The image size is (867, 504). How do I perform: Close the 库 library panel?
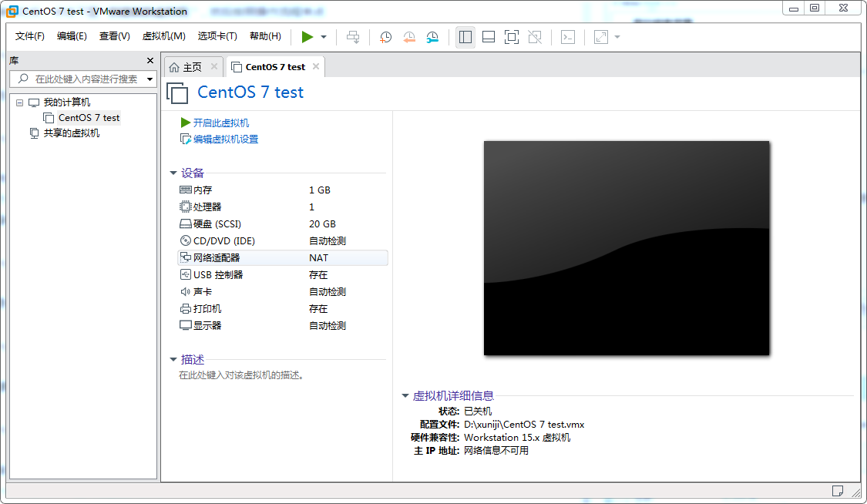150,60
